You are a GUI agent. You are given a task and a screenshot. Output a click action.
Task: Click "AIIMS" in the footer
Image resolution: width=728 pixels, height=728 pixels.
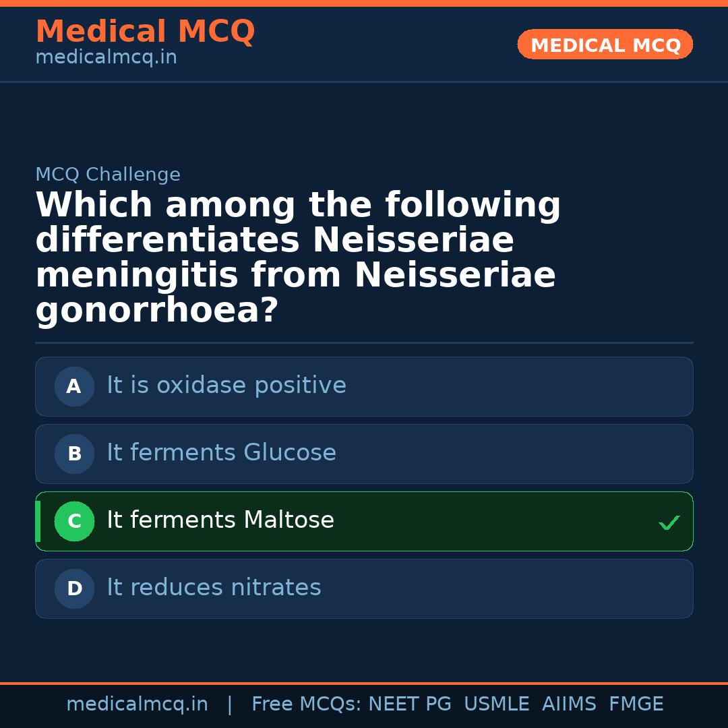569,704
